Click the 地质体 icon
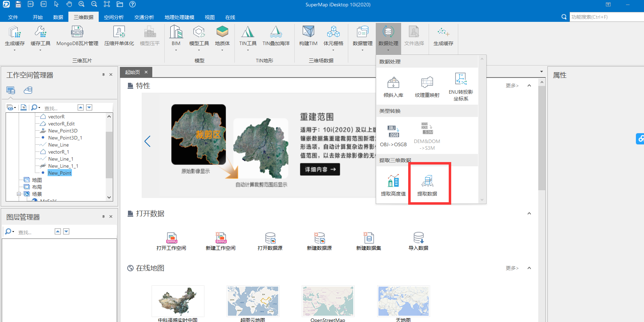This screenshot has height=322, width=644. [x=222, y=35]
